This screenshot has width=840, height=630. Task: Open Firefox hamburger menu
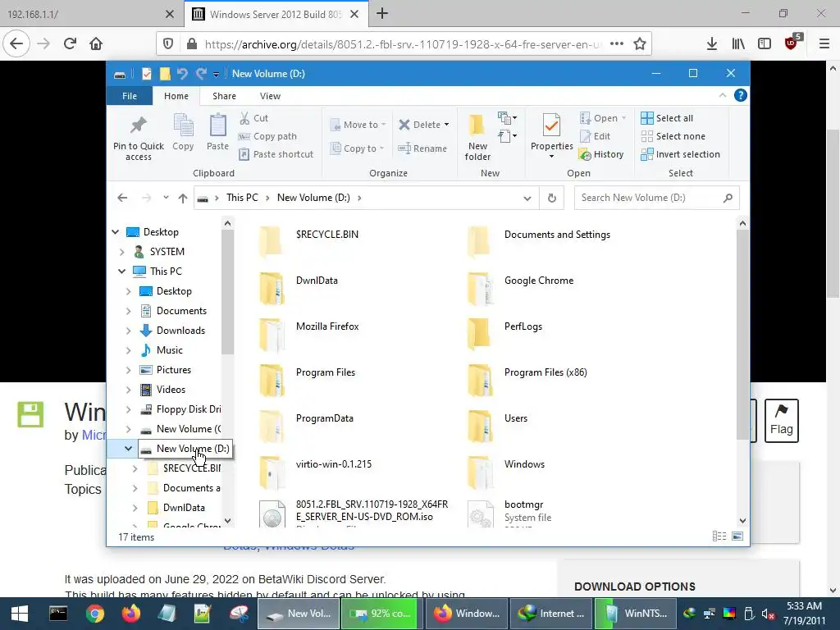(824, 44)
